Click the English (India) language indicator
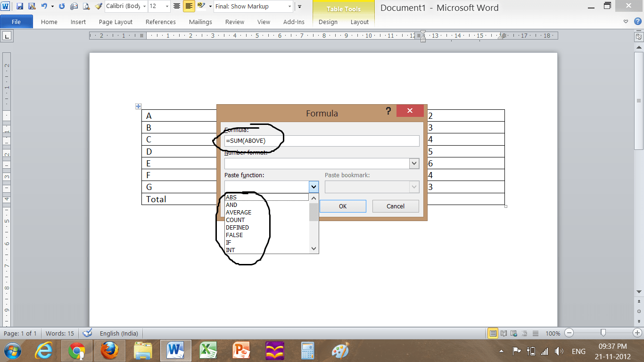This screenshot has height=362, width=644. click(x=119, y=333)
